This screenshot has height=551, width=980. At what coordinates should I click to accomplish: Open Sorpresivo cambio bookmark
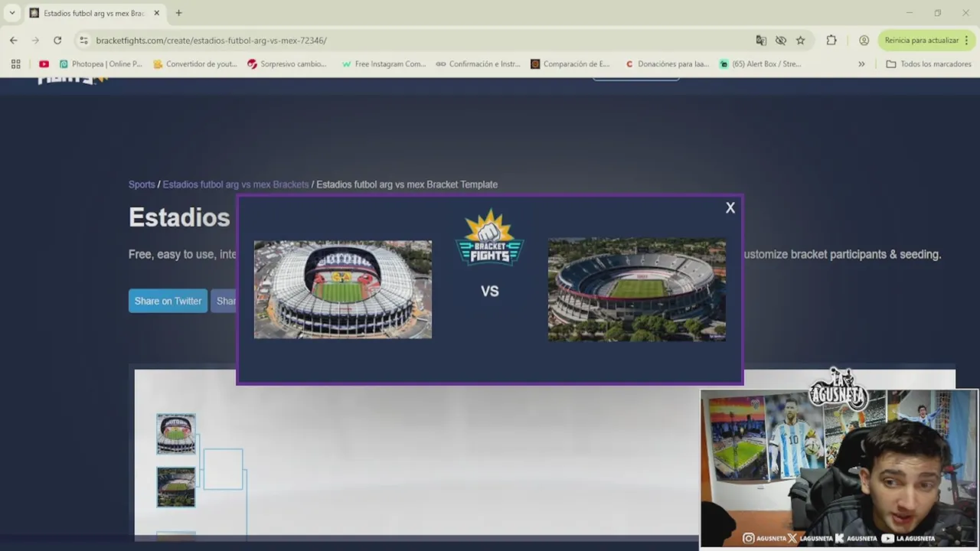287,64
